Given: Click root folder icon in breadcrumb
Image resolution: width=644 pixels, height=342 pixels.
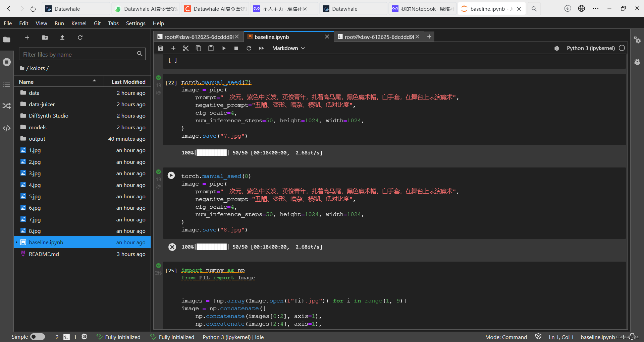Looking at the screenshot, I should [x=22, y=68].
